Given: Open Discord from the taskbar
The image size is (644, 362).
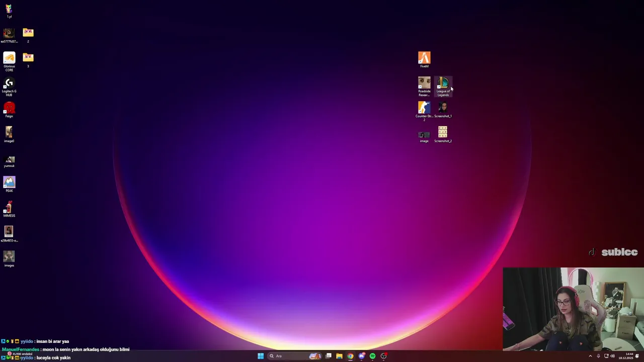Looking at the screenshot, I should tap(361, 356).
